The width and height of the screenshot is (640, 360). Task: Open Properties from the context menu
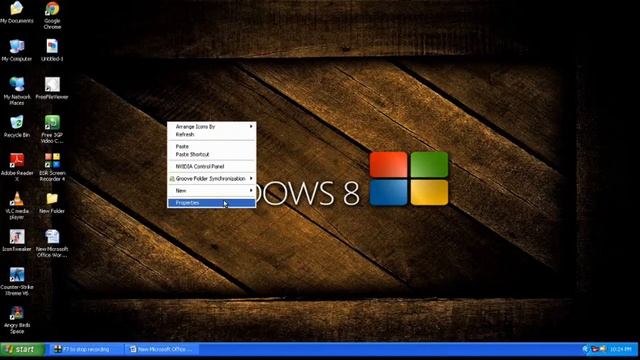(x=211, y=203)
